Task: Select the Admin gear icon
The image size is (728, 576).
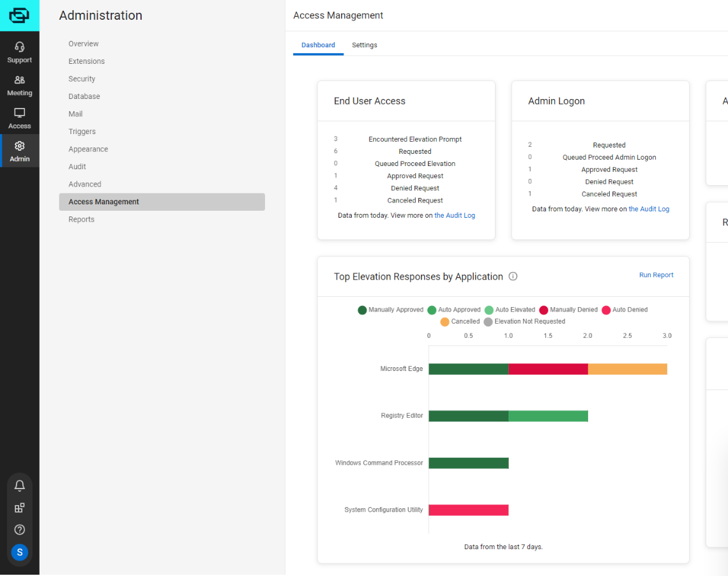Action: (x=20, y=146)
